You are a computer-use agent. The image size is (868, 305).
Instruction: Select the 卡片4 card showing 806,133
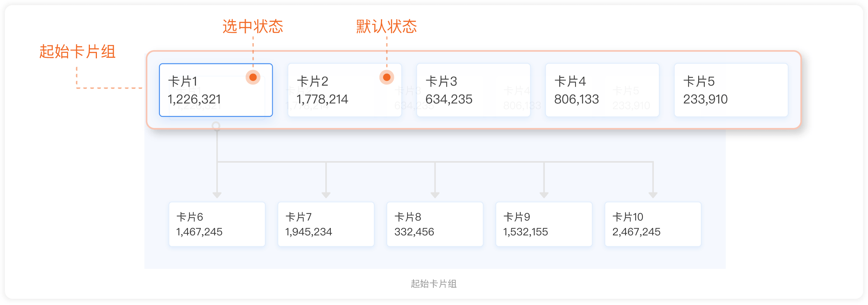point(602,90)
